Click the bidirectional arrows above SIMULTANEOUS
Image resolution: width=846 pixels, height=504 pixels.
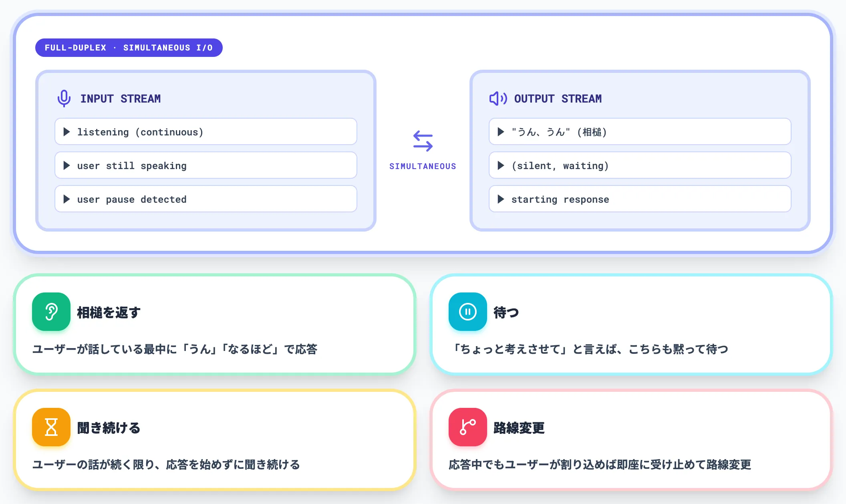423,141
